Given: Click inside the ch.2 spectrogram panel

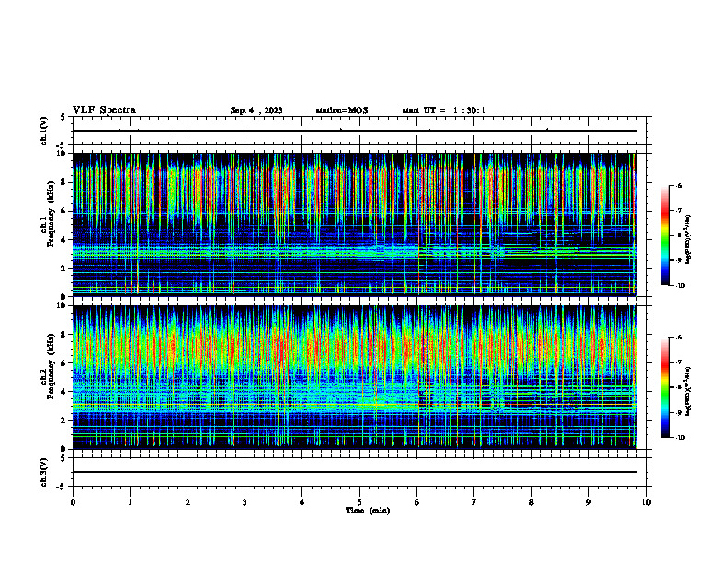Looking at the screenshot, I should [x=355, y=377].
